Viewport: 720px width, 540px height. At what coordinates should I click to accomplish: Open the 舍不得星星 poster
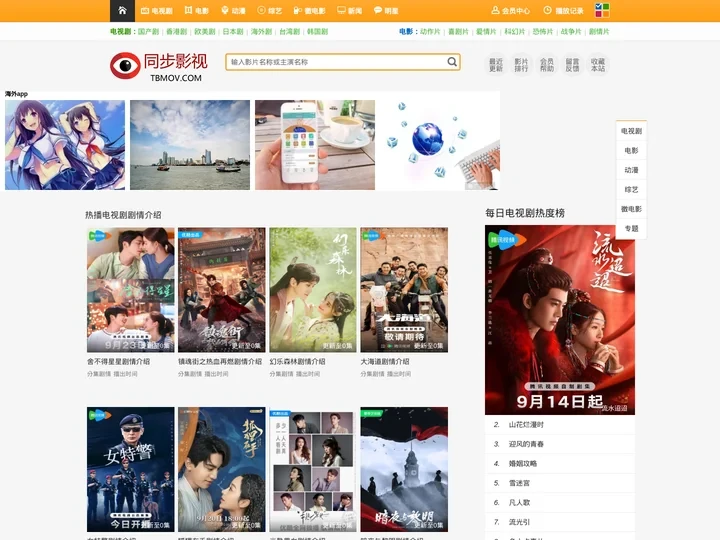131,290
